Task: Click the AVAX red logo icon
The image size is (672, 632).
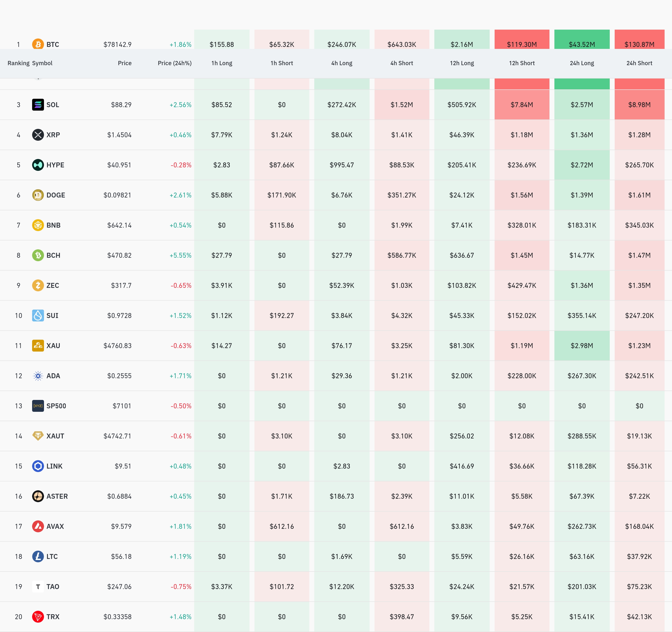Action: click(x=38, y=526)
